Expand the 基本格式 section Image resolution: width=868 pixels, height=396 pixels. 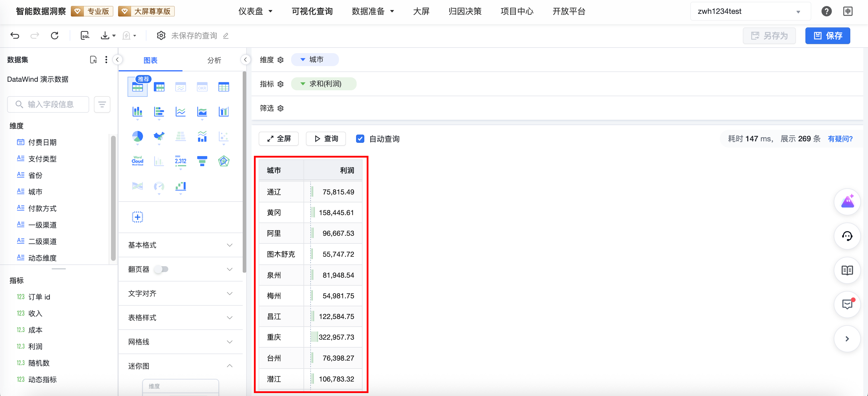(x=180, y=245)
